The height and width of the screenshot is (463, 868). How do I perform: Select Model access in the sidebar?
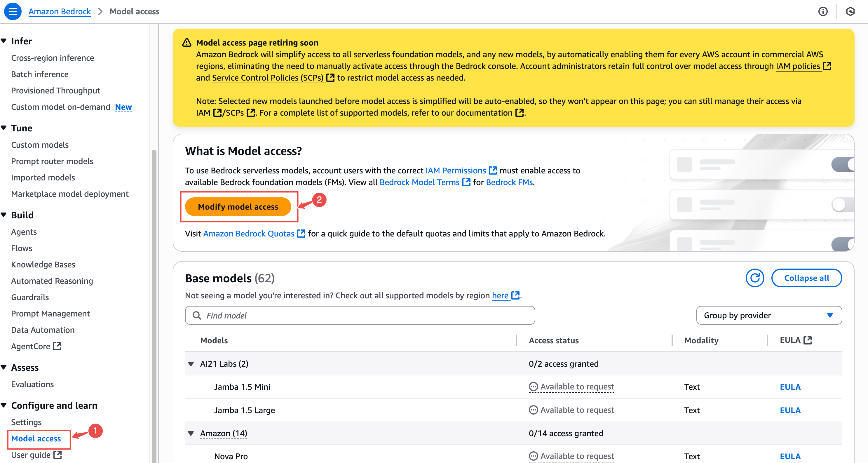point(36,438)
